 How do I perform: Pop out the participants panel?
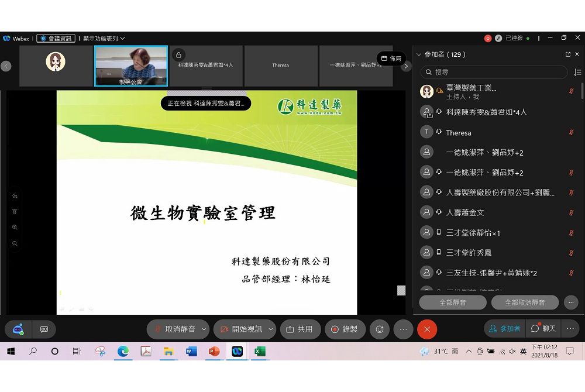pyautogui.click(x=568, y=54)
